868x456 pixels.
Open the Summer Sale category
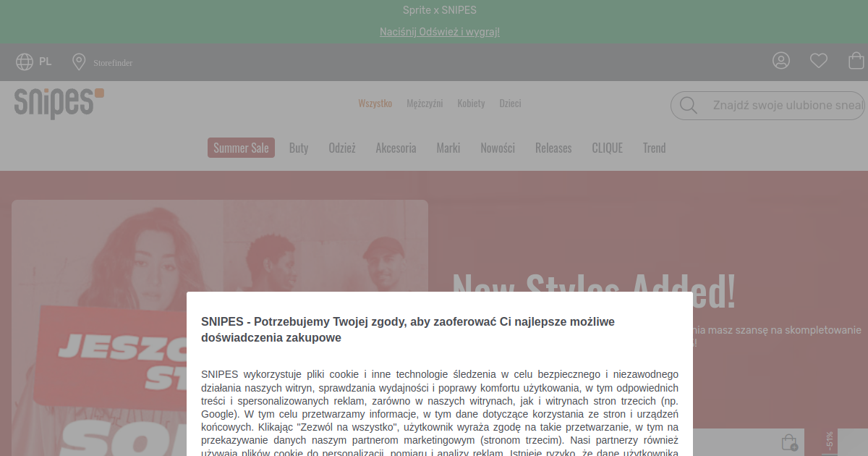click(x=241, y=148)
